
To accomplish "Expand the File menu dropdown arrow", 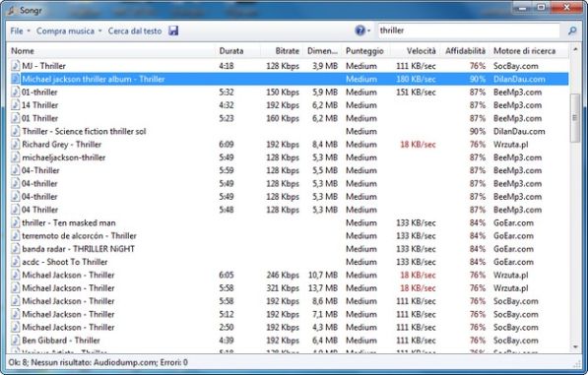I will click(29, 31).
